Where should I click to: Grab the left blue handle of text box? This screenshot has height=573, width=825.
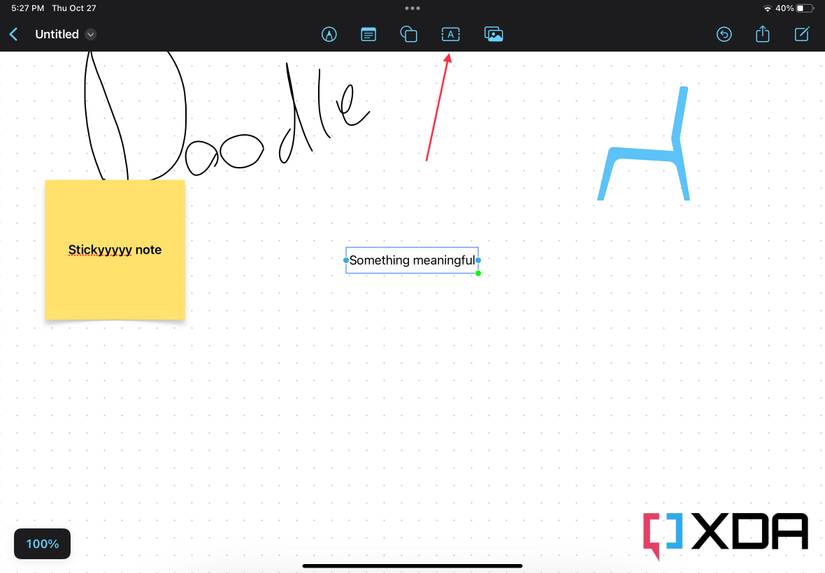346,260
